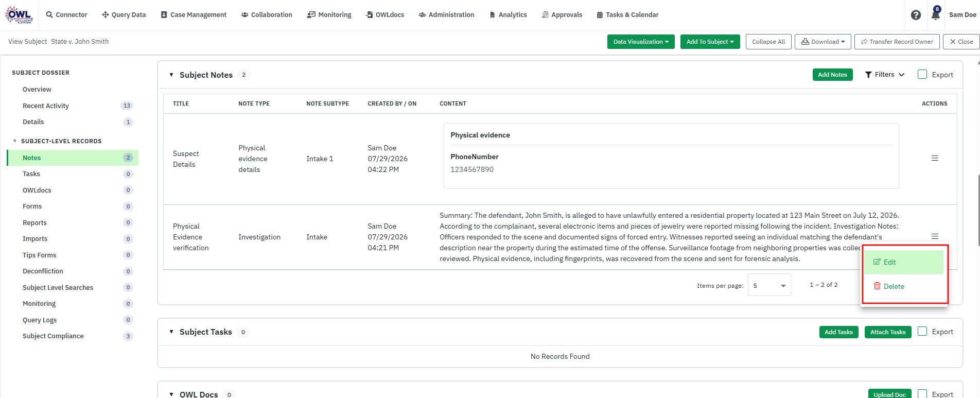980x398 pixels.
Task: Open the Approvals menu
Action: (562, 15)
